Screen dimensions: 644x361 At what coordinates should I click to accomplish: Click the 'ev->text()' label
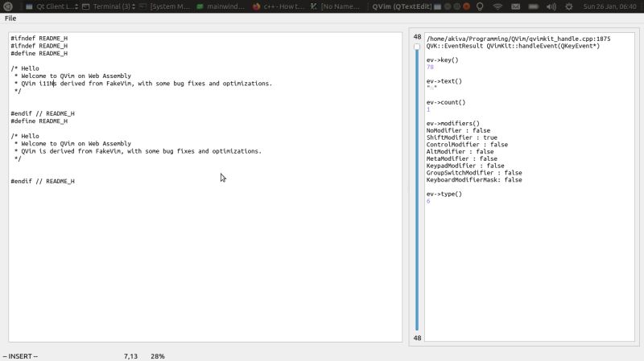click(444, 81)
